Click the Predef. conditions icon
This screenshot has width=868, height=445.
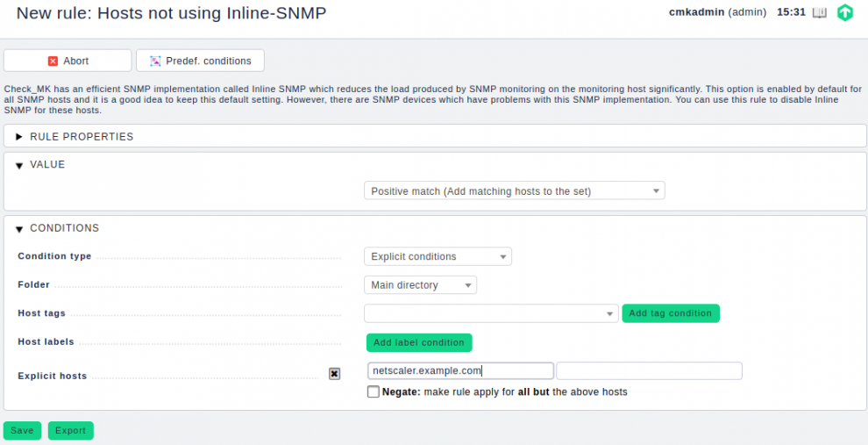click(155, 61)
